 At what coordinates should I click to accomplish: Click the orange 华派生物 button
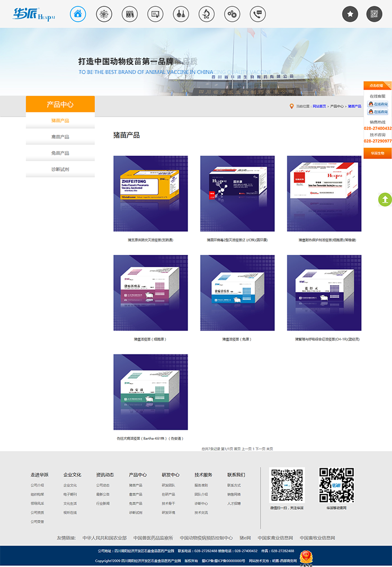[x=377, y=153]
